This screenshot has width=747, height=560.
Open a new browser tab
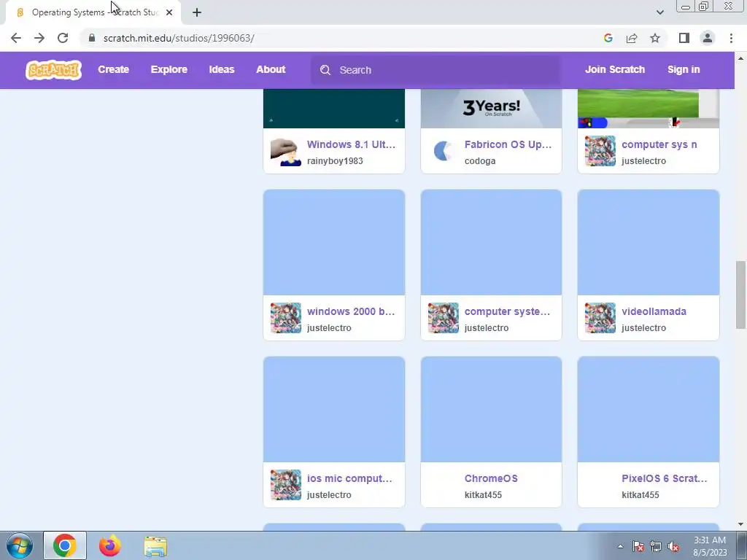197,12
